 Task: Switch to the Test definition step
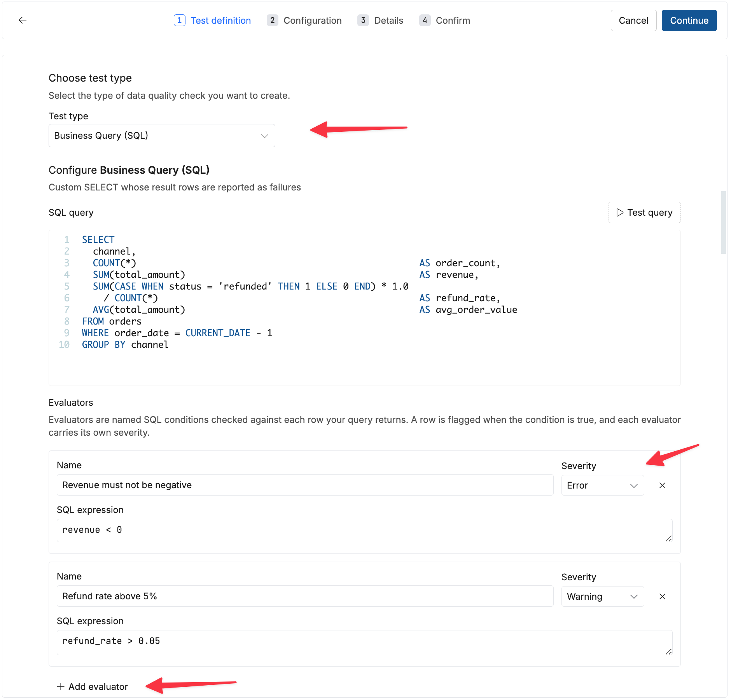point(212,20)
